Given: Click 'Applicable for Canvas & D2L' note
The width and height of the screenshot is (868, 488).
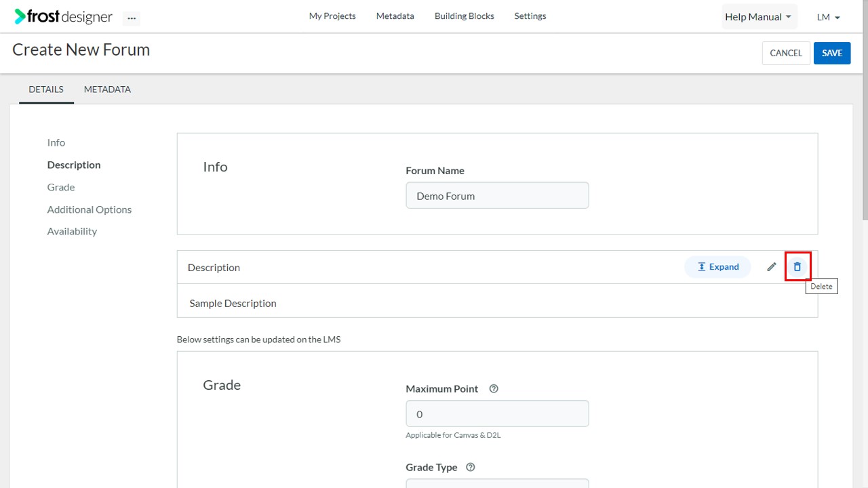Looking at the screenshot, I should [x=453, y=435].
